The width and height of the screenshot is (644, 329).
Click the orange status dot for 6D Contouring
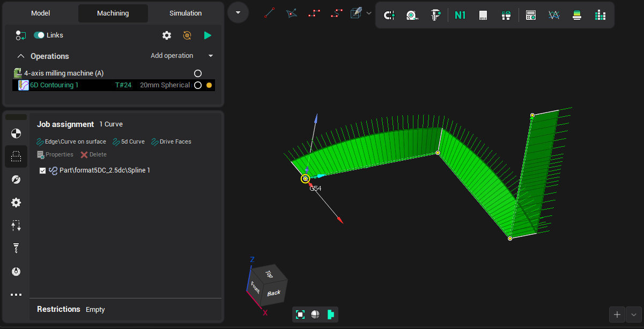coord(209,85)
